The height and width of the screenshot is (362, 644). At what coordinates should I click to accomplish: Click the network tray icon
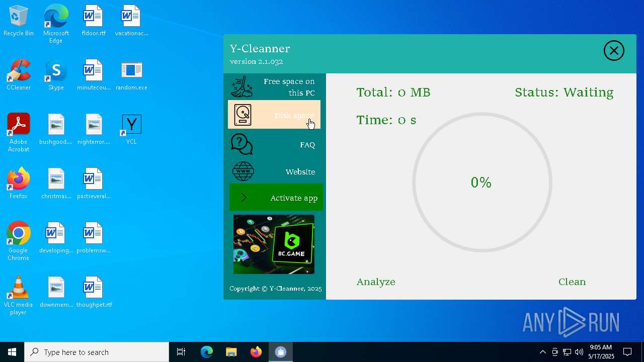point(567,352)
